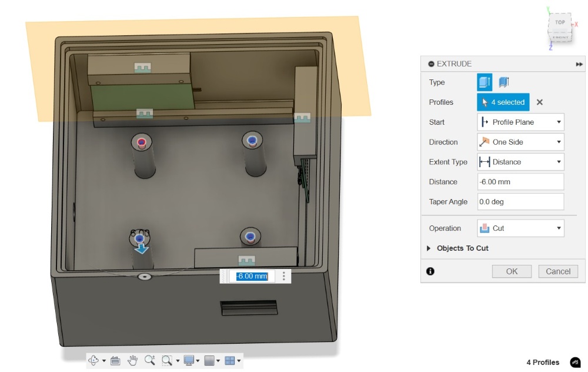Open the three-dot menu beside canvas distance

pos(284,276)
